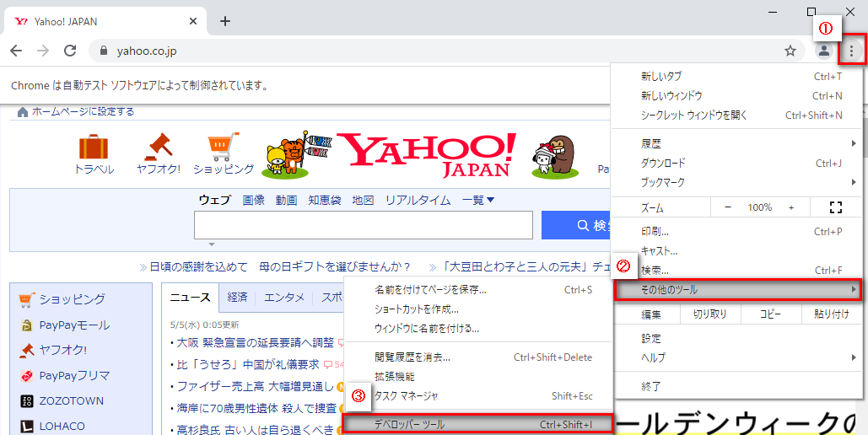This screenshot has width=868, height=435.
Task: Increase zoom with plus button
Action: point(791,207)
